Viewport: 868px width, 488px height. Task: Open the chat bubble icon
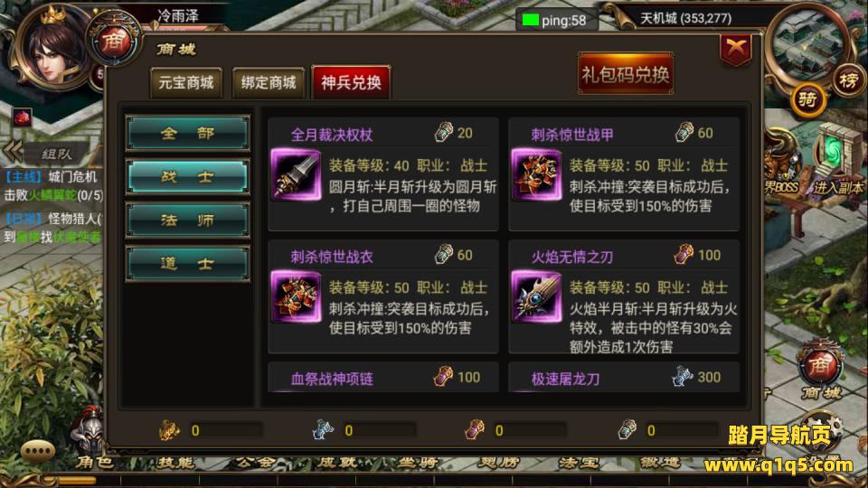coord(37,452)
